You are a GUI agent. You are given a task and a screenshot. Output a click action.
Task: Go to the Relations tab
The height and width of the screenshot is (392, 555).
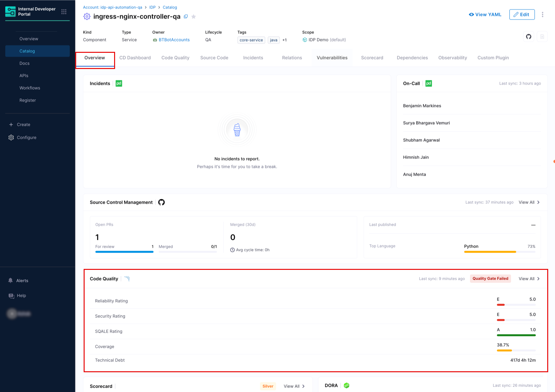[x=292, y=58]
